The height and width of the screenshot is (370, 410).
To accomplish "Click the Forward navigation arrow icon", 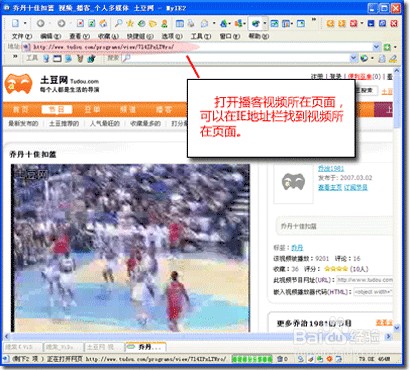I will [x=61, y=23].
